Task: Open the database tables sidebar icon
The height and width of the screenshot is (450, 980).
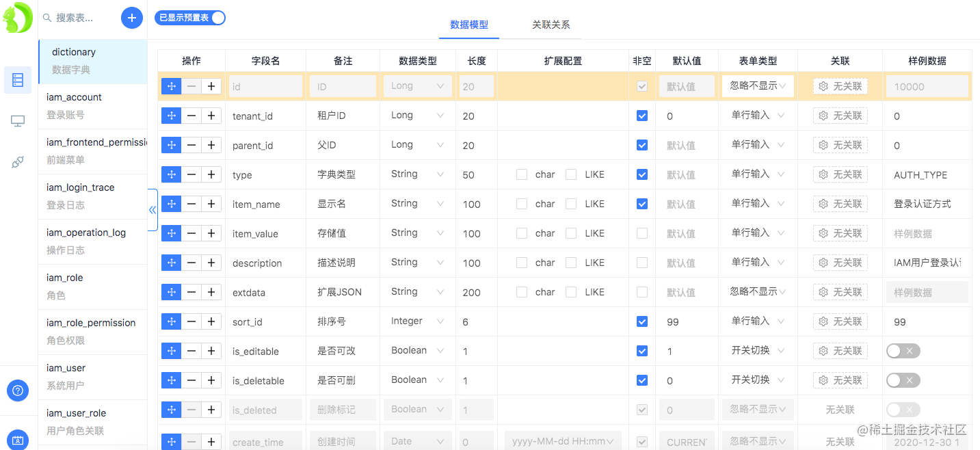Action: coord(18,80)
